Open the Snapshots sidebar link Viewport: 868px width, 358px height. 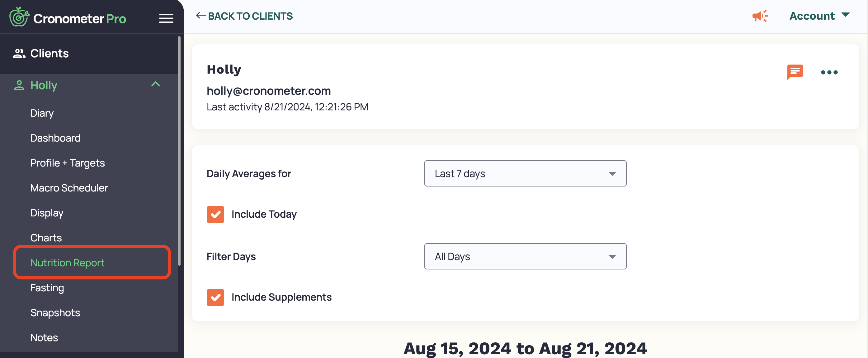55,312
